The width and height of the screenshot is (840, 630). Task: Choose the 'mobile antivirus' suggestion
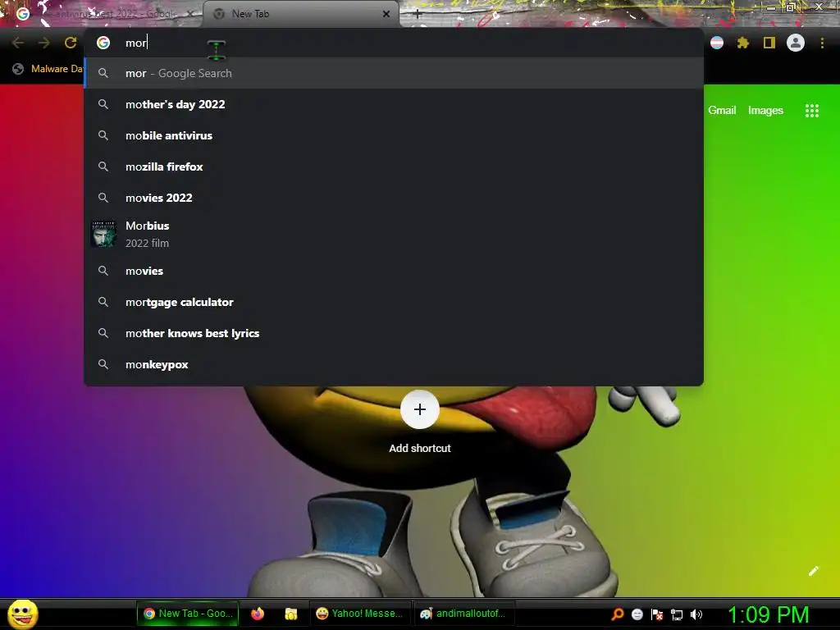pyautogui.click(x=394, y=135)
